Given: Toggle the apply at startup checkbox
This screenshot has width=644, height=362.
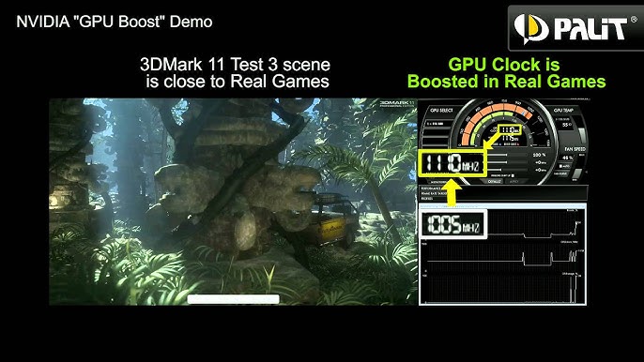Looking at the screenshot, I should pyautogui.click(x=513, y=175).
